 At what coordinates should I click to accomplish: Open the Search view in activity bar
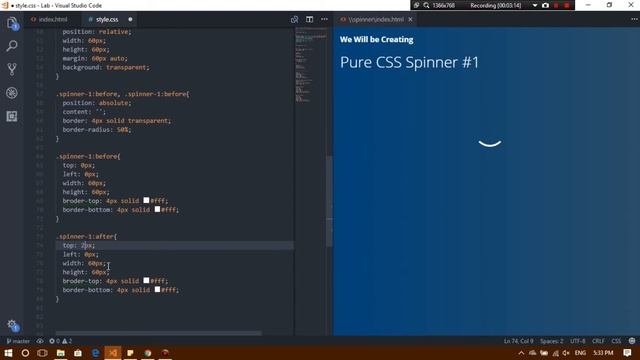coord(12,46)
